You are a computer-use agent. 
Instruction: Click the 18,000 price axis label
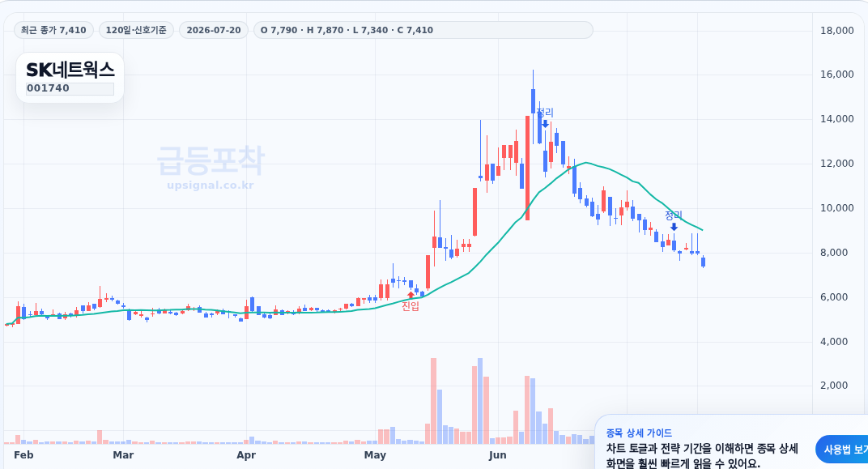pyautogui.click(x=837, y=31)
